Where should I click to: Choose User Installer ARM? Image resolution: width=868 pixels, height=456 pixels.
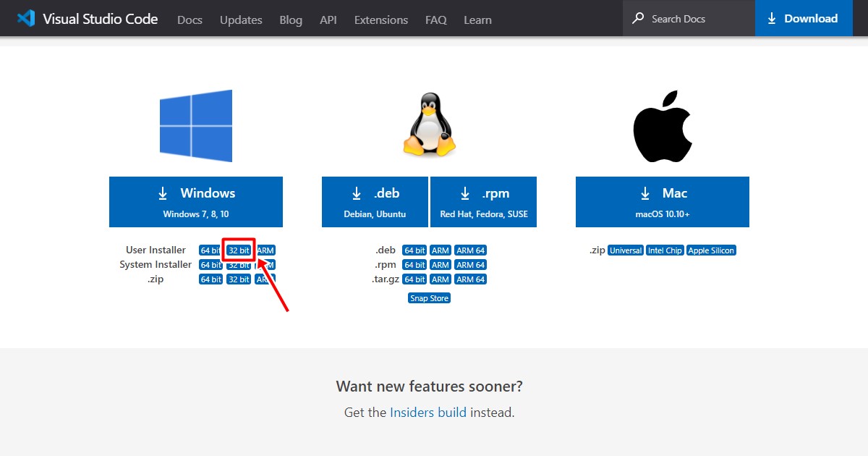coord(265,250)
